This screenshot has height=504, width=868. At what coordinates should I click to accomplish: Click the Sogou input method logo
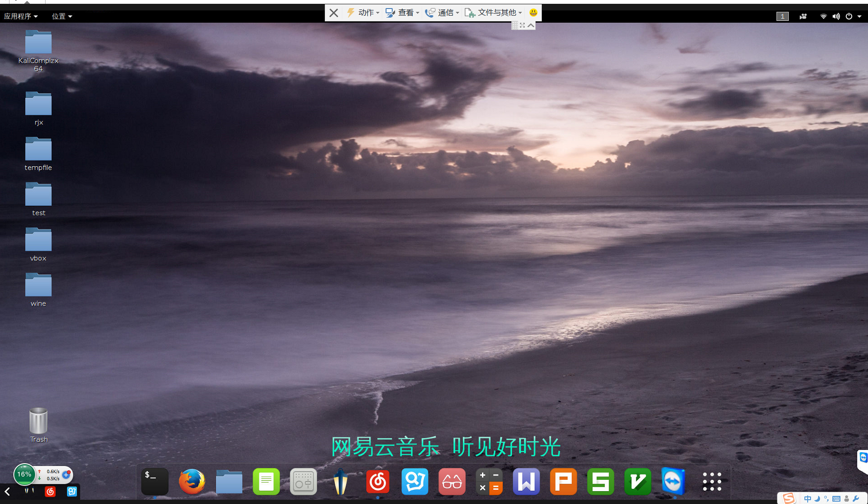point(788,498)
